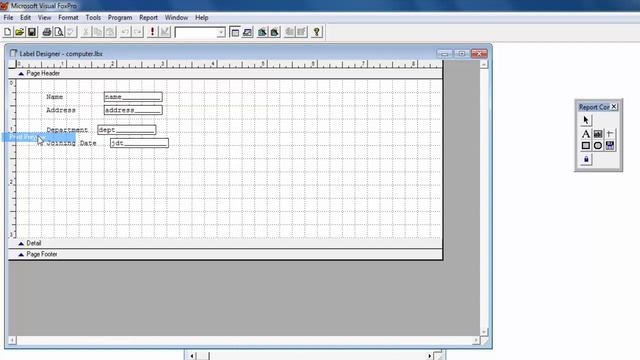640x360 pixels.
Task: Select the Line tool in Report Controls
Action: 610,134
